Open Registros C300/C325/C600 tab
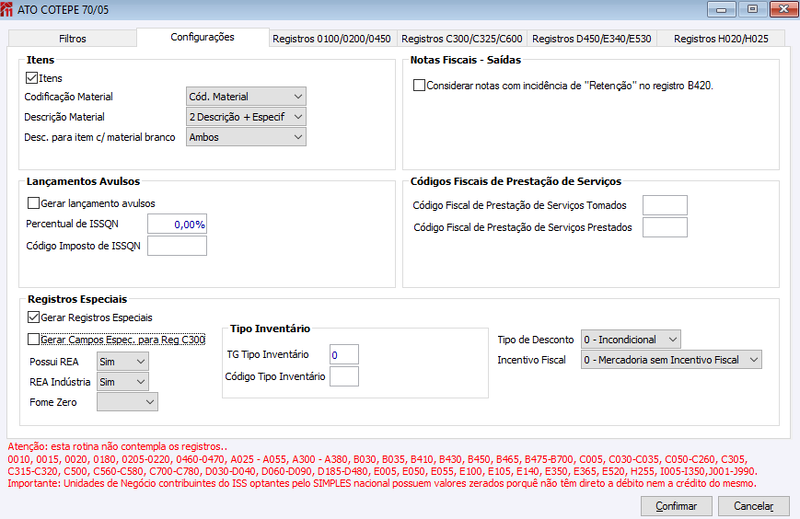 [462, 39]
